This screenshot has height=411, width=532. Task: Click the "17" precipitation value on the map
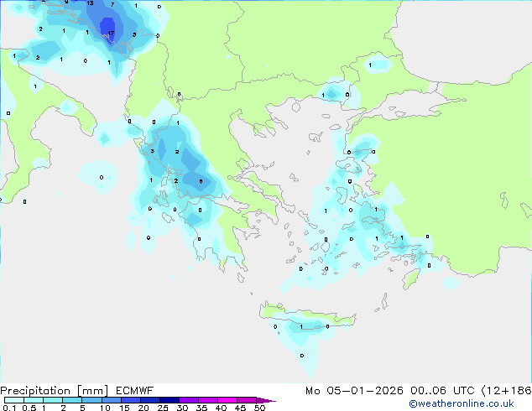point(111,34)
